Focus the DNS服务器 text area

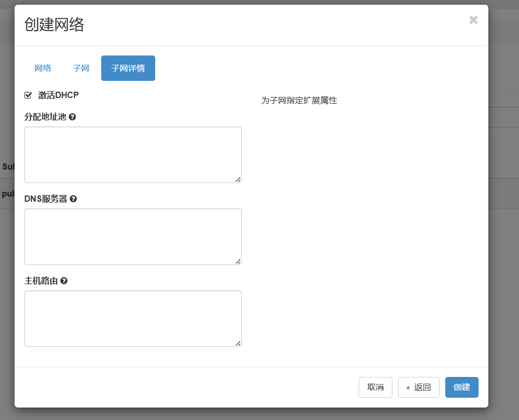coord(133,236)
